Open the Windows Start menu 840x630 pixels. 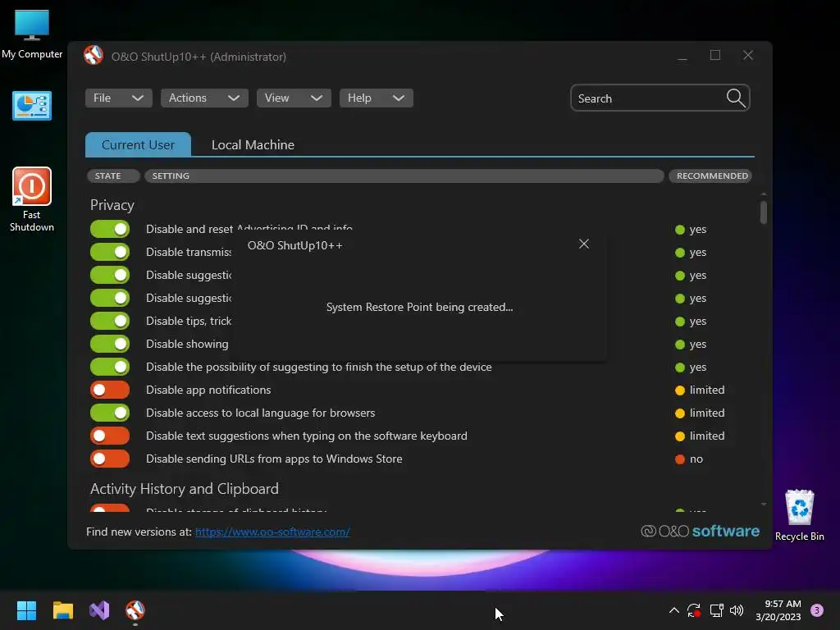coord(26,610)
